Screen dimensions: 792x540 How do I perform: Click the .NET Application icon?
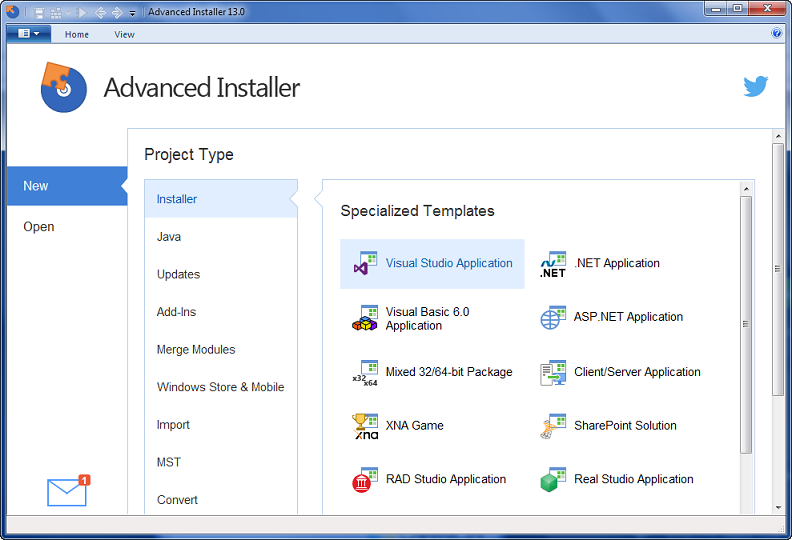click(553, 264)
